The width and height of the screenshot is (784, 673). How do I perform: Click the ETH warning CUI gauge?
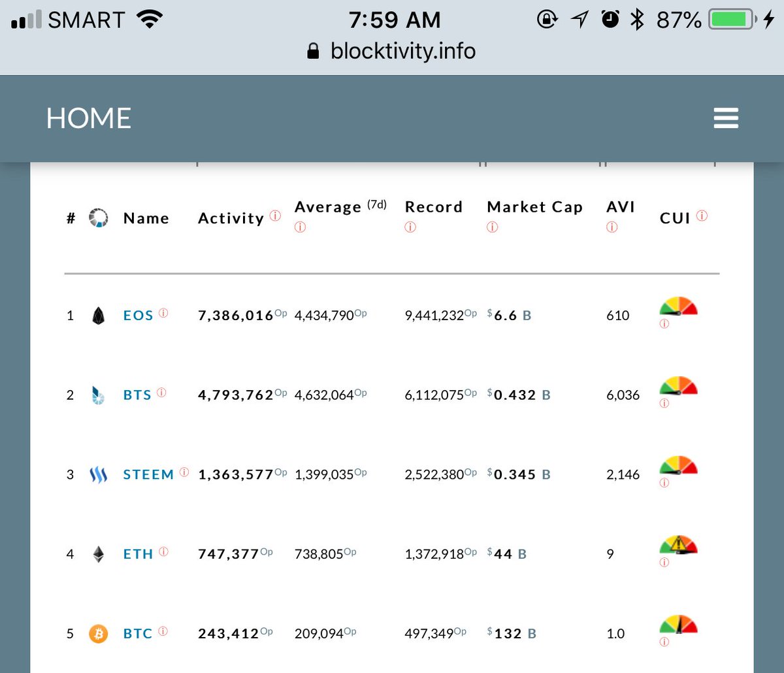(x=679, y=545)
